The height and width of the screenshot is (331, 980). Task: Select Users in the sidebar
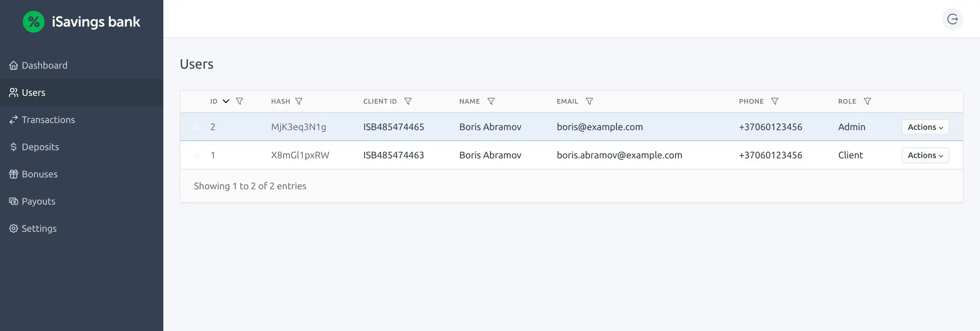tap(81, 92)
